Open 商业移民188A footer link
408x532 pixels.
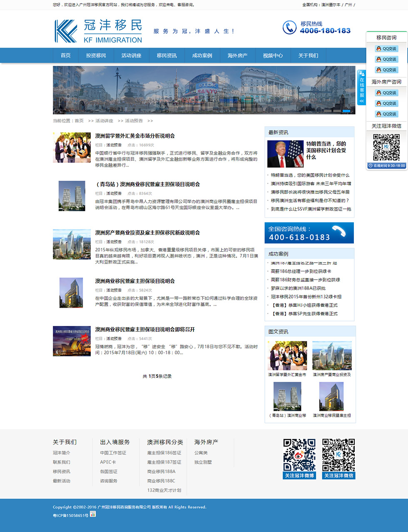(161, 472)
